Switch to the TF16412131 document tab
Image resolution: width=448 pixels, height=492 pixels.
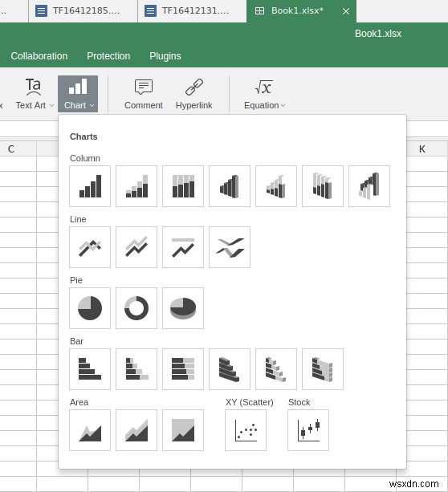(x=192, y=11)
